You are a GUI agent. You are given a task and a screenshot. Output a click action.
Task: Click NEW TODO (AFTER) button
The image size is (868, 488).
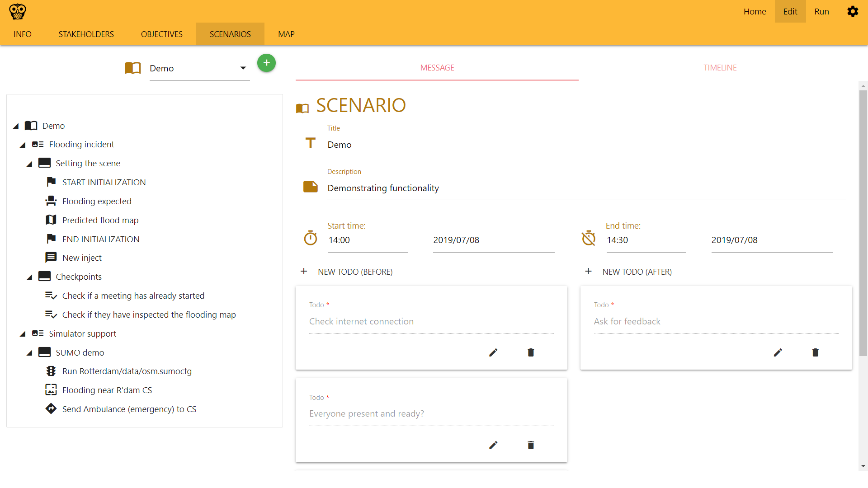tap(636, 272)
